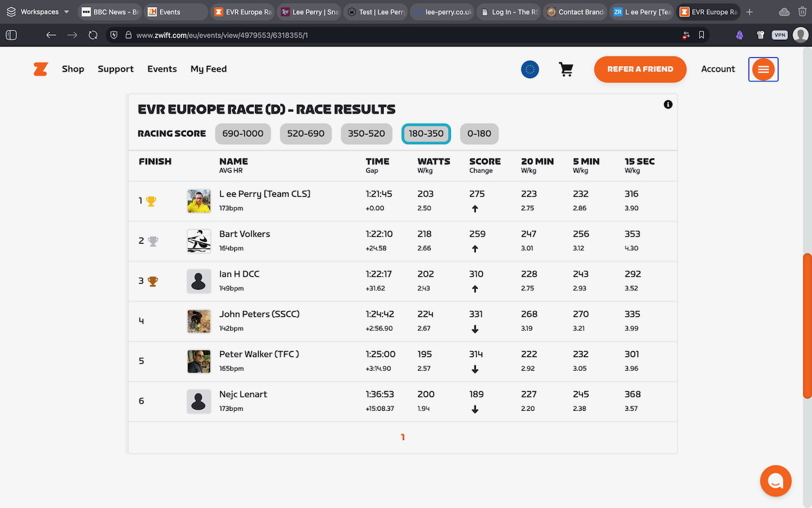Click Bart Volkers' silver trophy icon
This screenshot has height=508, width=812.
152,241
